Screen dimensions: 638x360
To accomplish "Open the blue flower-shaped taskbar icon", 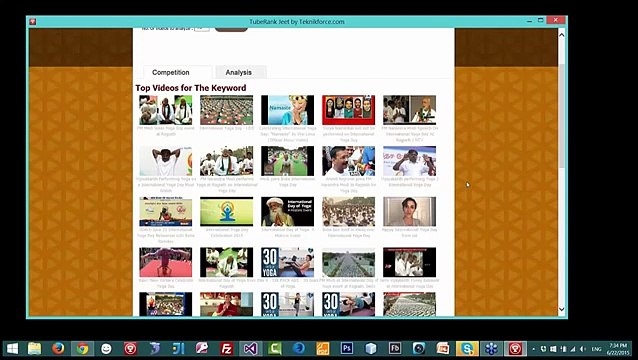I will click(x=491, y=349).
